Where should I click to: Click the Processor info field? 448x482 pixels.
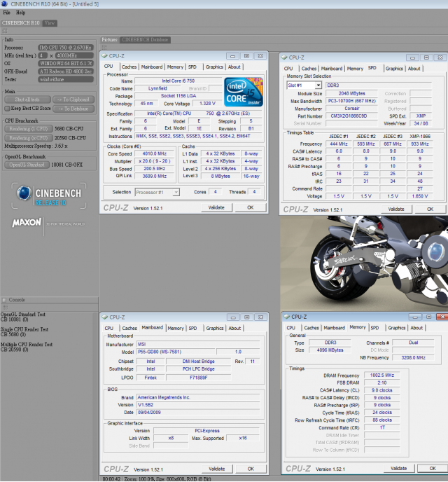[66, 48]
